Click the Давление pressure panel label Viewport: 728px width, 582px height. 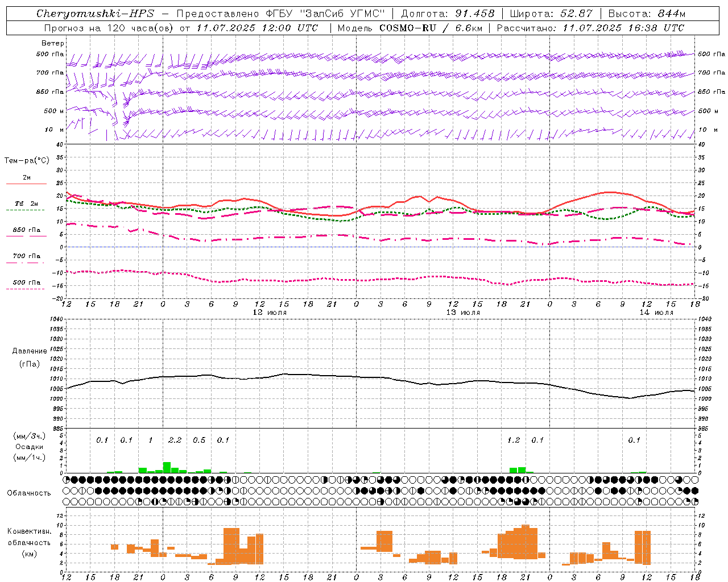[x=30, y=351]
